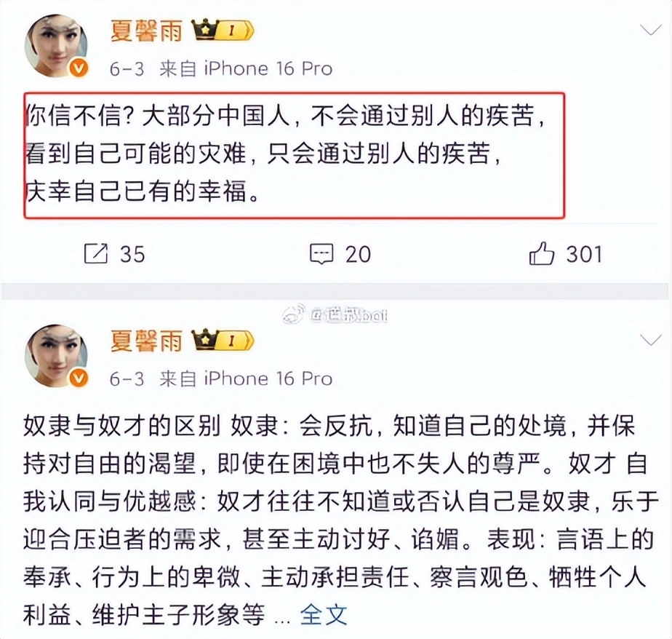
Task: Click the like count 301
Action: (585, 254)
